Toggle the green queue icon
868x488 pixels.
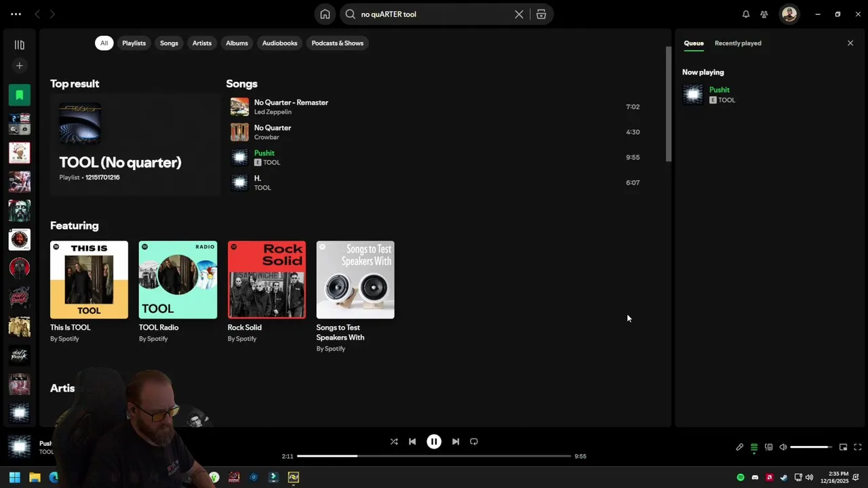click(754, 447)
